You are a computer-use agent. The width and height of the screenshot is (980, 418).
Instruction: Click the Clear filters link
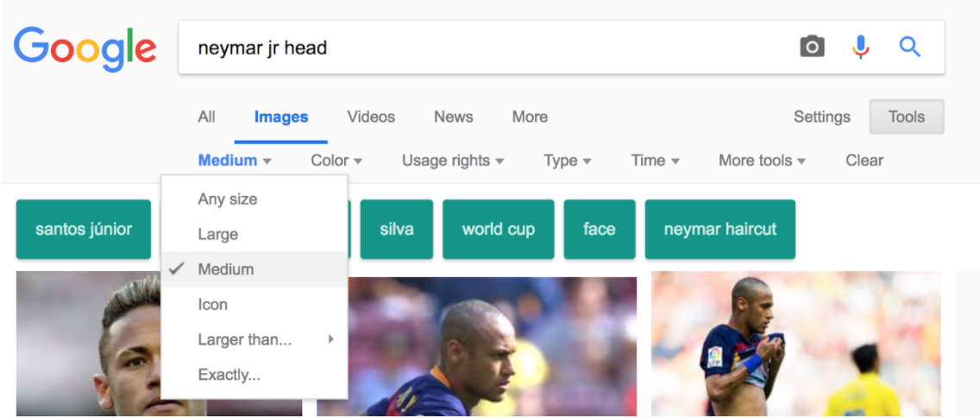pyautogui.click(x=864, y=161)
